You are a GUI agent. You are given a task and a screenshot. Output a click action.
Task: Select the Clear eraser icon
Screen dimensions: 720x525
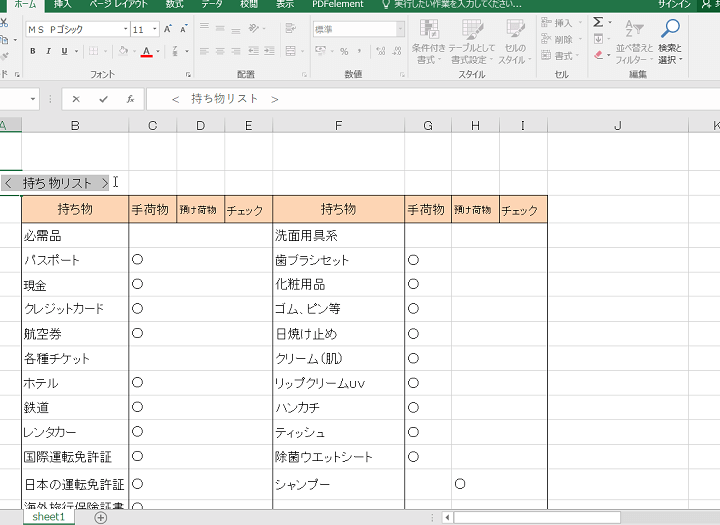pyautogui.click(x=599, y=56)
